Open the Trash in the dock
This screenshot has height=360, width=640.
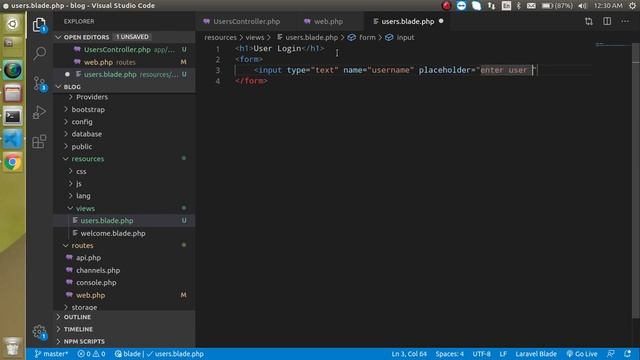(13, 347)
